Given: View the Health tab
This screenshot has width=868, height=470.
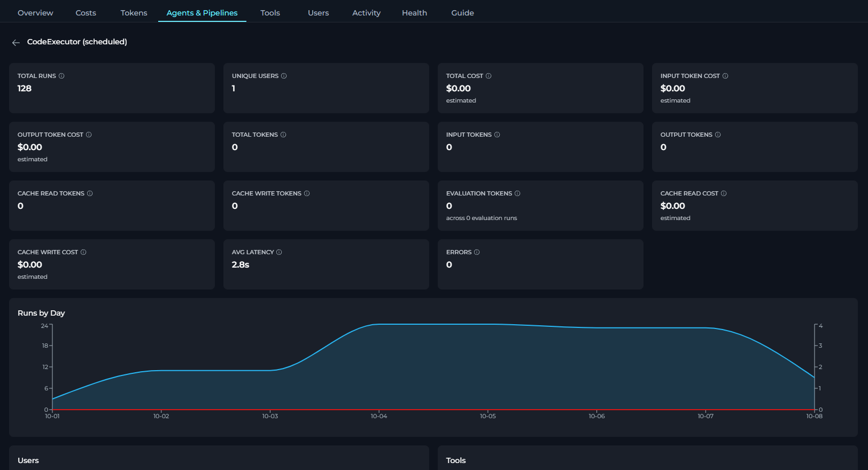Looking at the screenshot, I should click(414, 13).
